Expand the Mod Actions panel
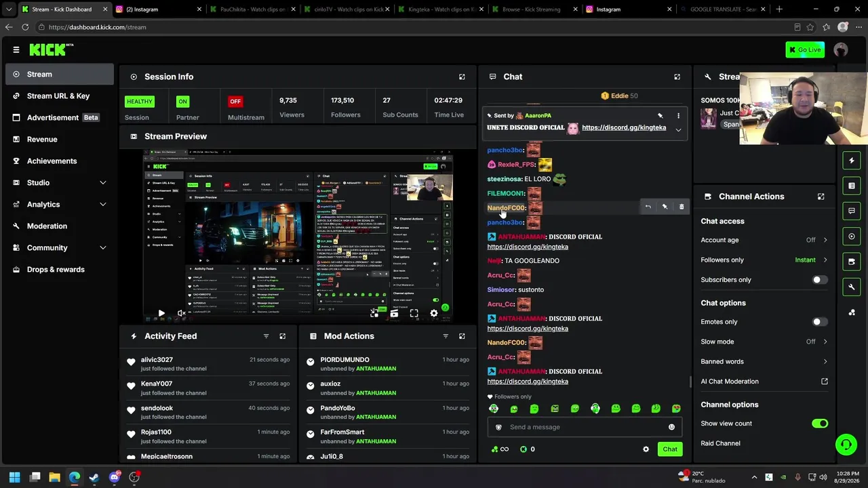868x488 pixels. click(462, 336)
